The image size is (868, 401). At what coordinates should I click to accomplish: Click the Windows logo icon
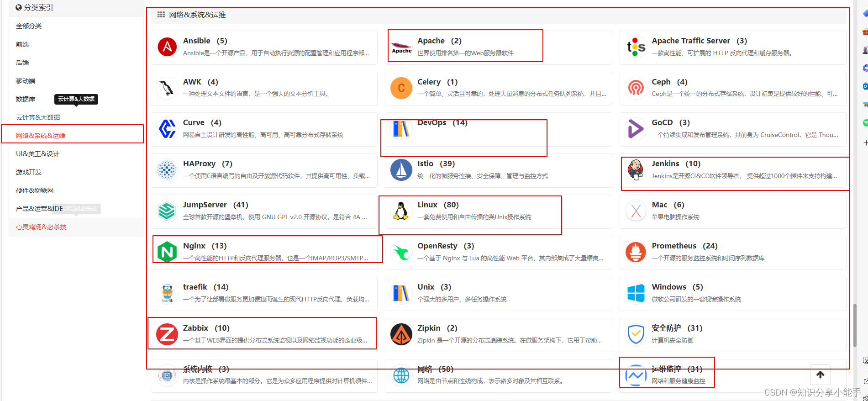point(636,293)
